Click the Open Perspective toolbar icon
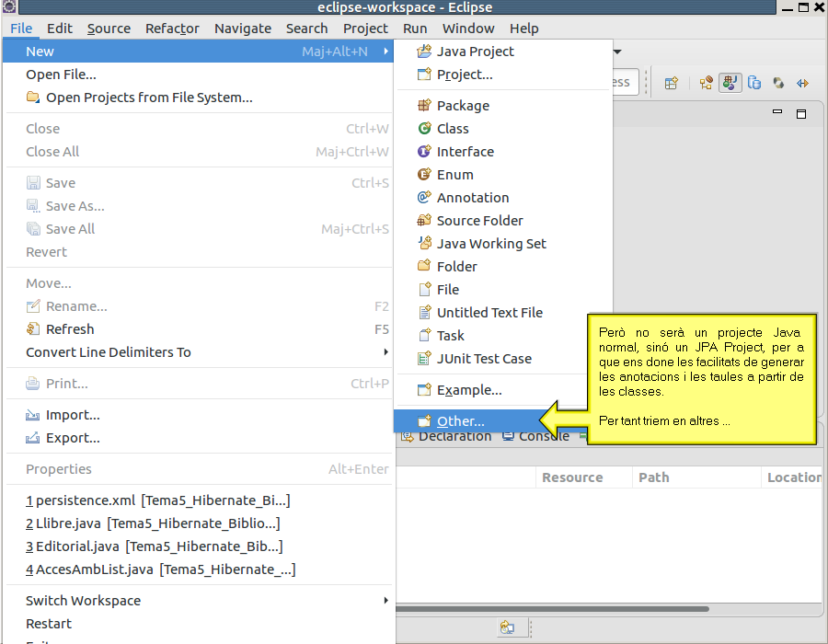 pyautogui.click(x=672, y=83)
